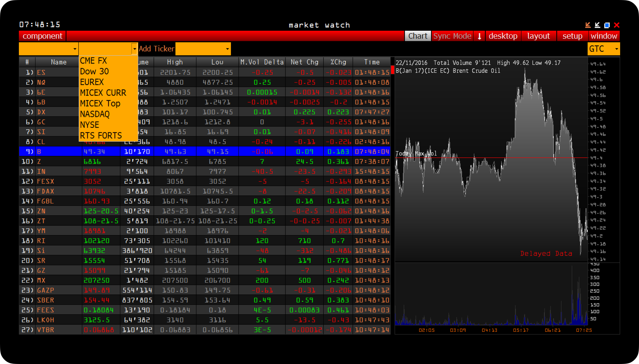
Task: Select the FESX ticker row
Action: [x=205, y=181]
